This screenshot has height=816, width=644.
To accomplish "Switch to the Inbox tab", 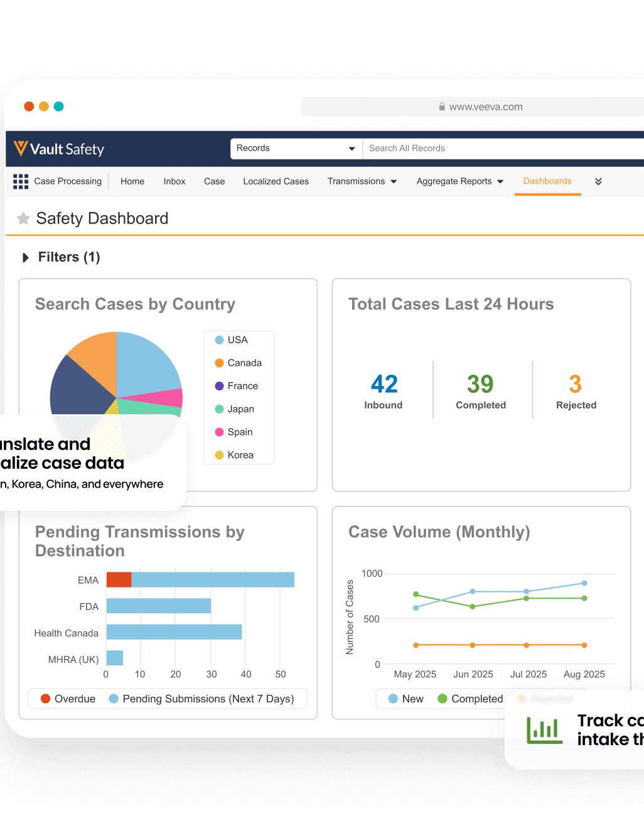I will tap(174, 181).
